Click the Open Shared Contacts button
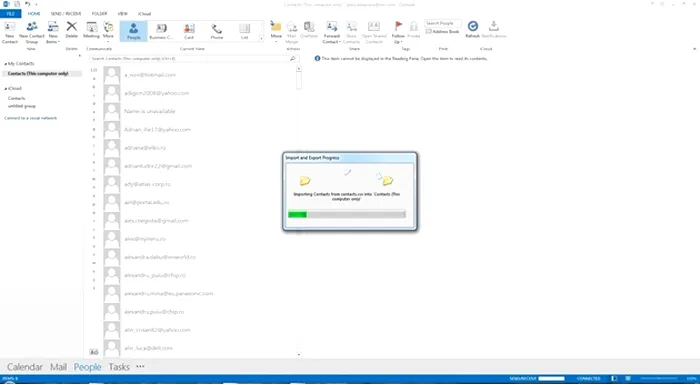Screen dimensions: 700x384 374,32
